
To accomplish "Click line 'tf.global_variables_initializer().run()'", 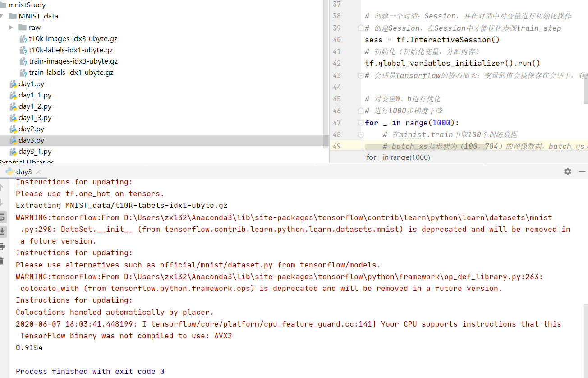I will (x=452, y=64).
